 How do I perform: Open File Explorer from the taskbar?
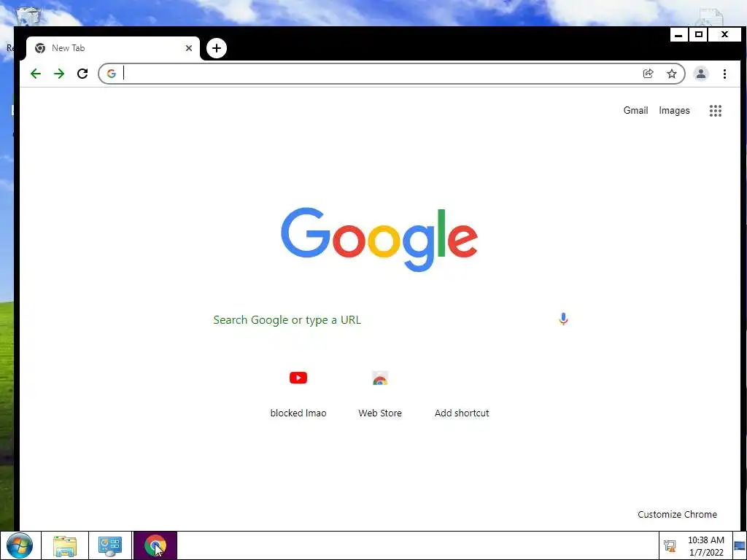point(65,545)
